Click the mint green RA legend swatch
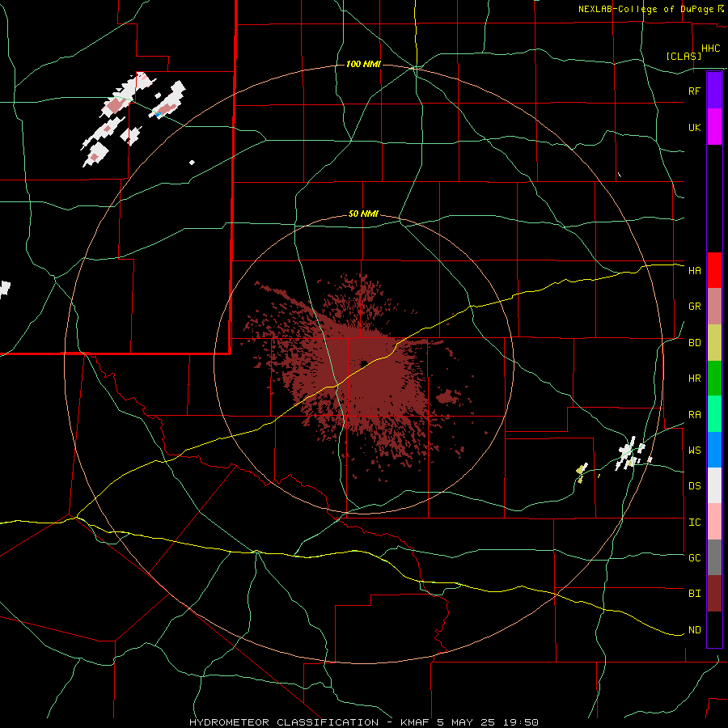This screenshot has width=728, height=728. pos(714,414)
